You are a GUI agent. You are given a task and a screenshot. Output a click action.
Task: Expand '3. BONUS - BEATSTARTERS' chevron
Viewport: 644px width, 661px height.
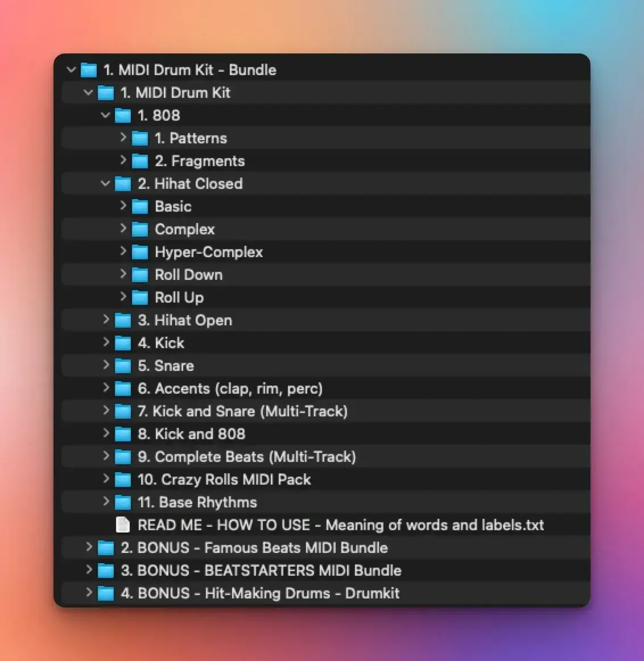89,569
